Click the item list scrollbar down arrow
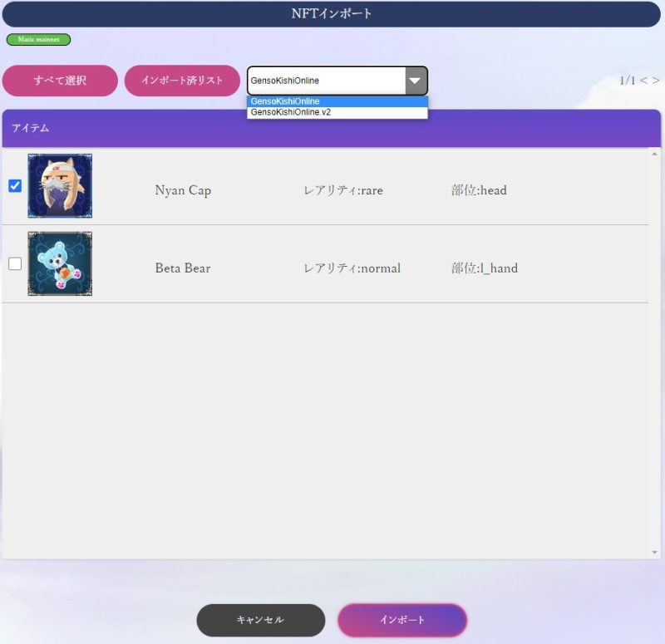Screen dimensions: 665x644 [x=654, y=552]
